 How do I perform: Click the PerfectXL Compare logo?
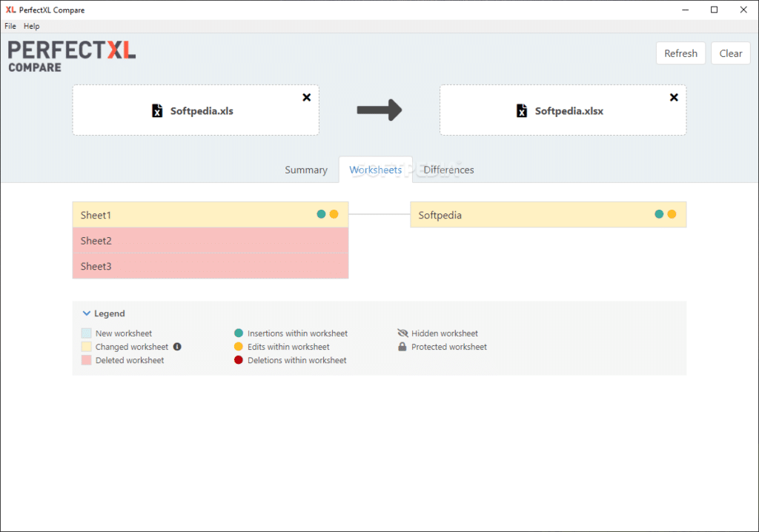click(x=72, y=56)
